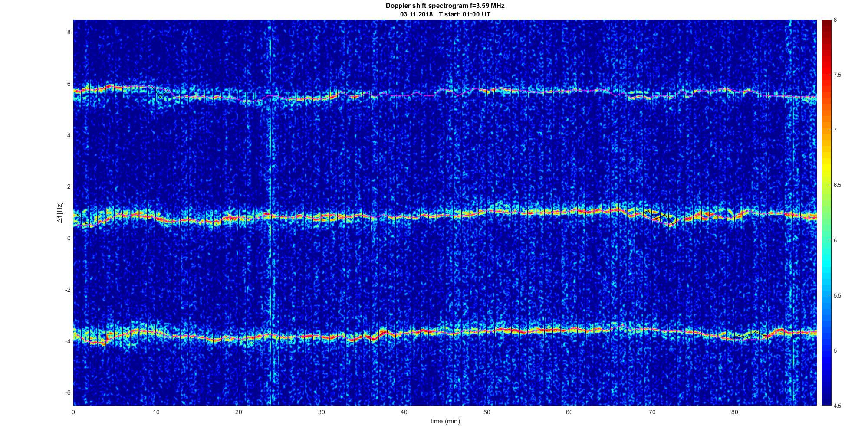Image resolution: width=868 pixels, height=435 pixels.
Task: Click the y-axis tick label '-6'
Action: tap(68, 393)
